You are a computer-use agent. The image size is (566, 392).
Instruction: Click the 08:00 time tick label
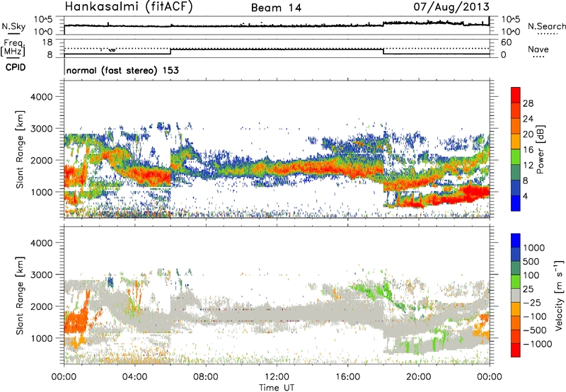pos(206,377)
